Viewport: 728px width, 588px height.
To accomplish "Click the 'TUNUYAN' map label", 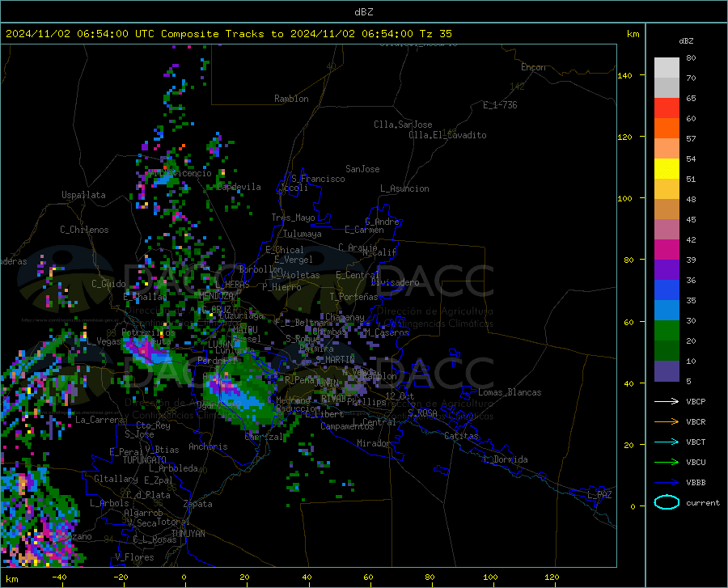I will [x=188, y=534].
